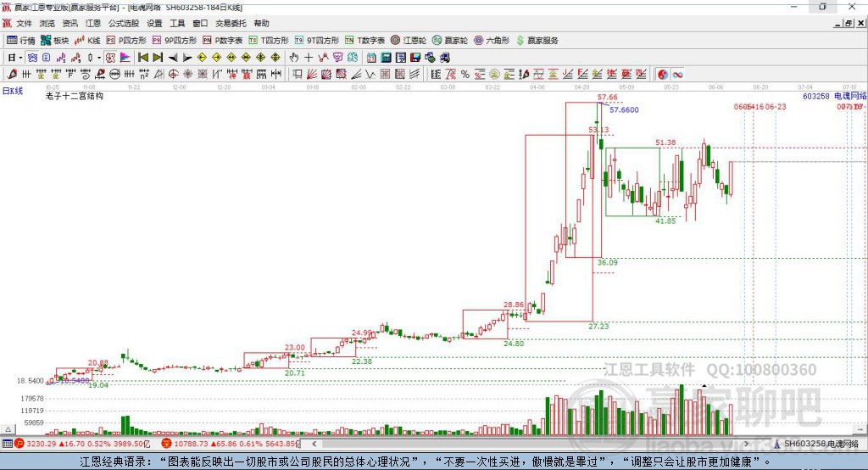Click the SH603258电魂网络 status bar tab
The height and width of the screenshot is (470, 868).
click(x=816, y=444)
